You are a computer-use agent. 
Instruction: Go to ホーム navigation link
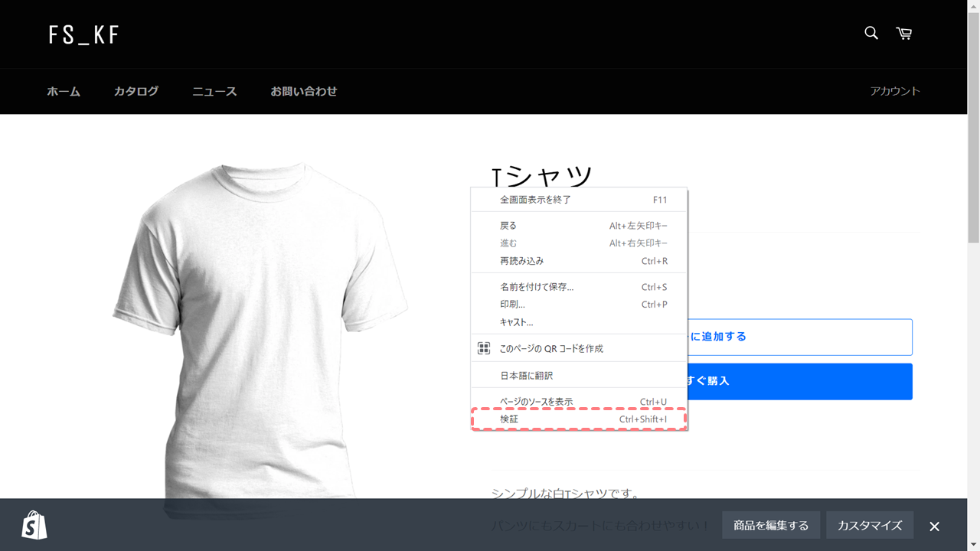tap(64, 91)
